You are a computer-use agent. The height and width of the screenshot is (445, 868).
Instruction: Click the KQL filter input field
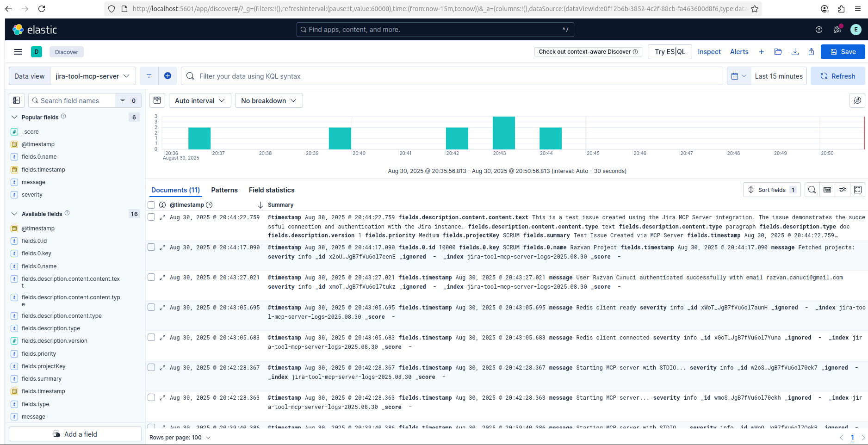370,76
